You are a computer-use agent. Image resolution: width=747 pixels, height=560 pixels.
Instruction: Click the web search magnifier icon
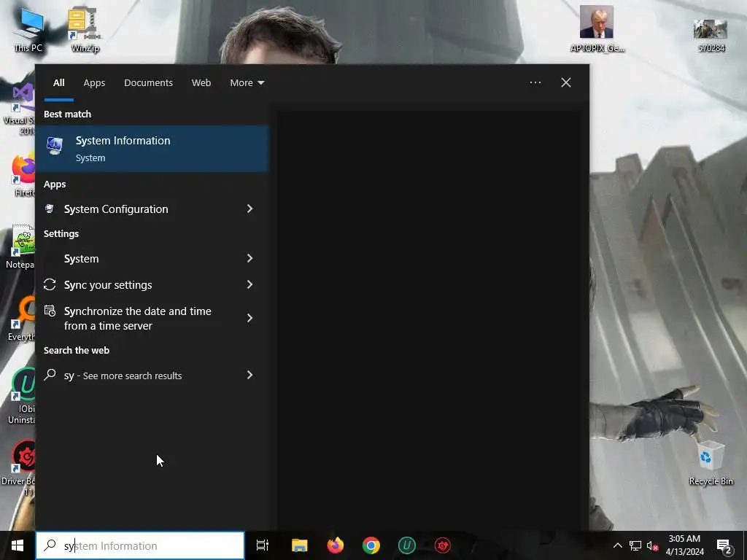click(x=50, y=375)
